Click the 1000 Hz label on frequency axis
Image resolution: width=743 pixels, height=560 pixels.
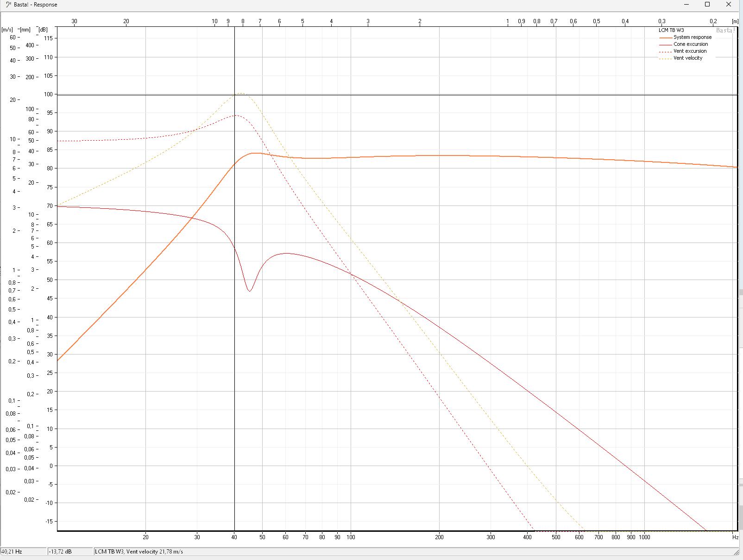644,537
